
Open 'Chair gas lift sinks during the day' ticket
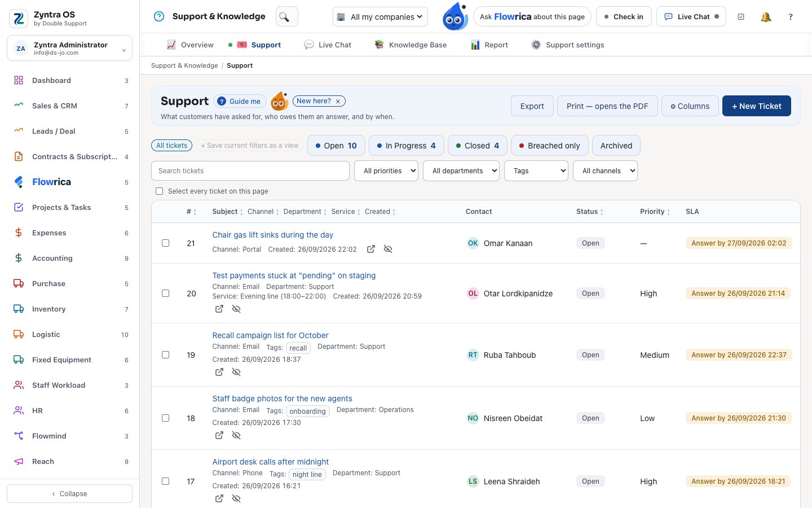tap(273, 235)
